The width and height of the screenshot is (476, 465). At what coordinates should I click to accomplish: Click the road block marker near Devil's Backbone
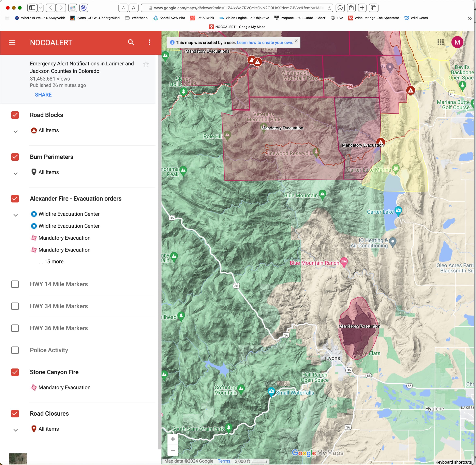(x=411, y=90)
